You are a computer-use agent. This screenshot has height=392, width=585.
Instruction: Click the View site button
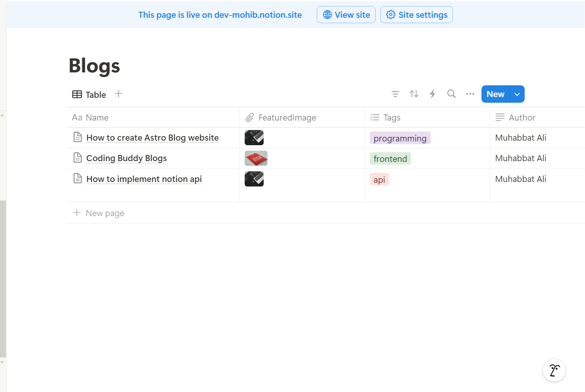[346, 15]
